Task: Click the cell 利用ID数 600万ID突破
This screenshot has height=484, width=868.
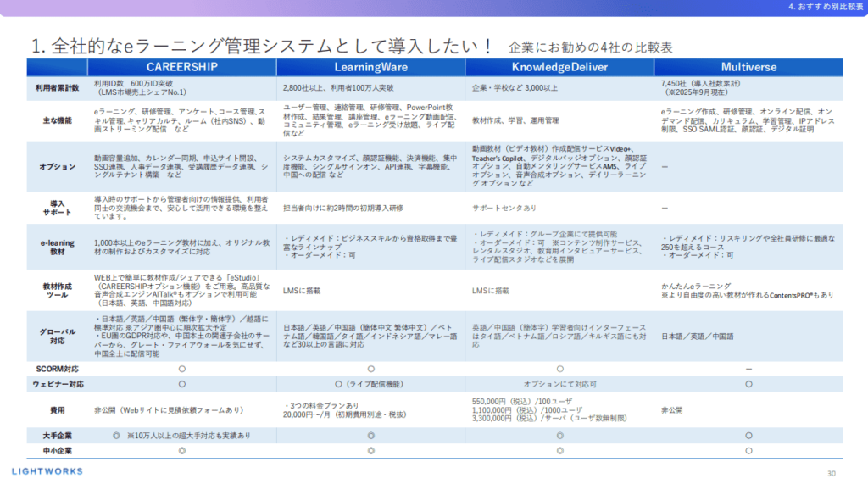Action: pos(133,84)
